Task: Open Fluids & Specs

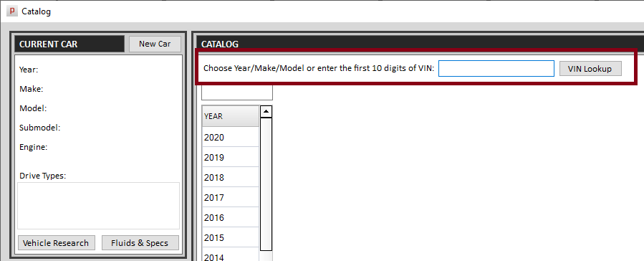Action: click(x=140, y=243)
